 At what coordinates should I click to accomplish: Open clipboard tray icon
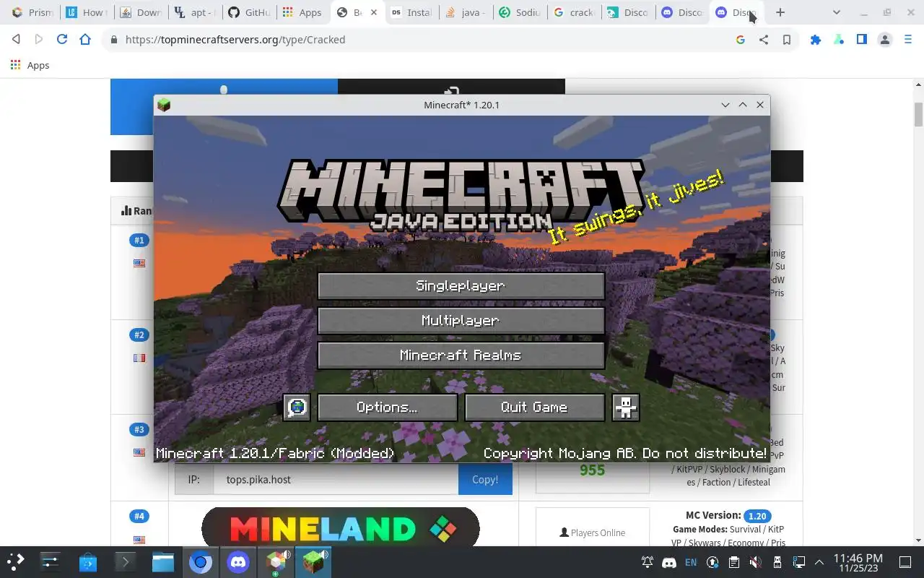point(734,562)
